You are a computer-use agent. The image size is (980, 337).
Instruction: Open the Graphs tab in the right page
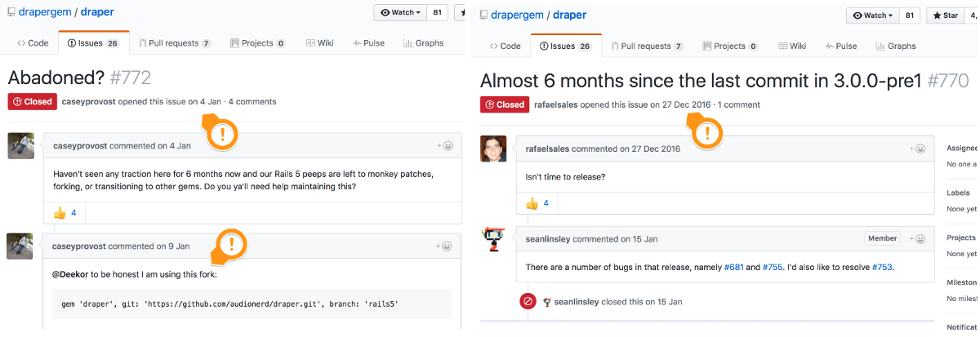pyautogui.click(x=896, y=46)
